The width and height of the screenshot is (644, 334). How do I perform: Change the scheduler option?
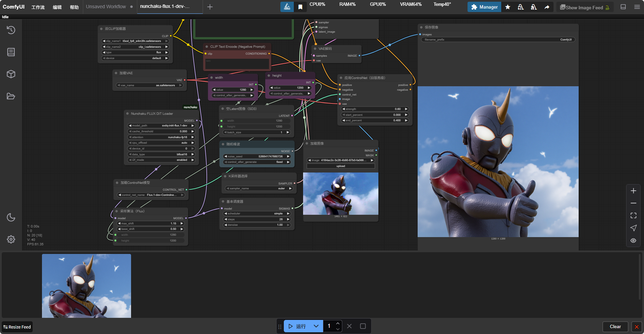[x=257, y=214]
